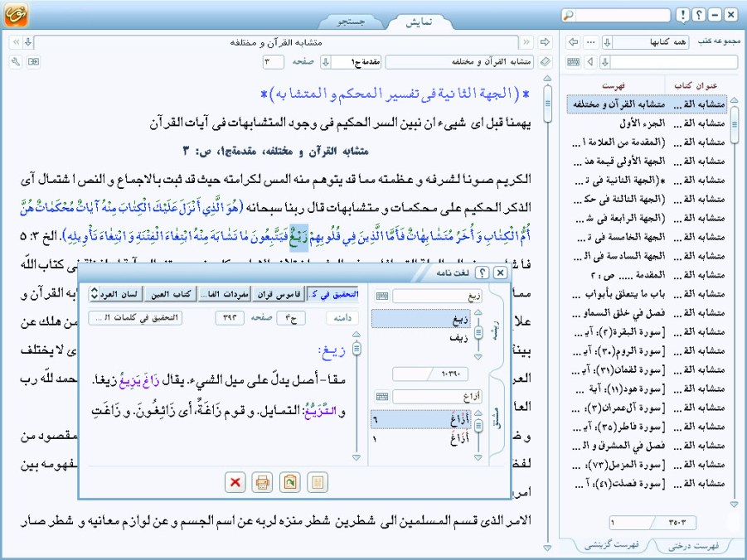Open the dropdown arrow left of the book title bar
747x560 pixels.
pos(28,42)
